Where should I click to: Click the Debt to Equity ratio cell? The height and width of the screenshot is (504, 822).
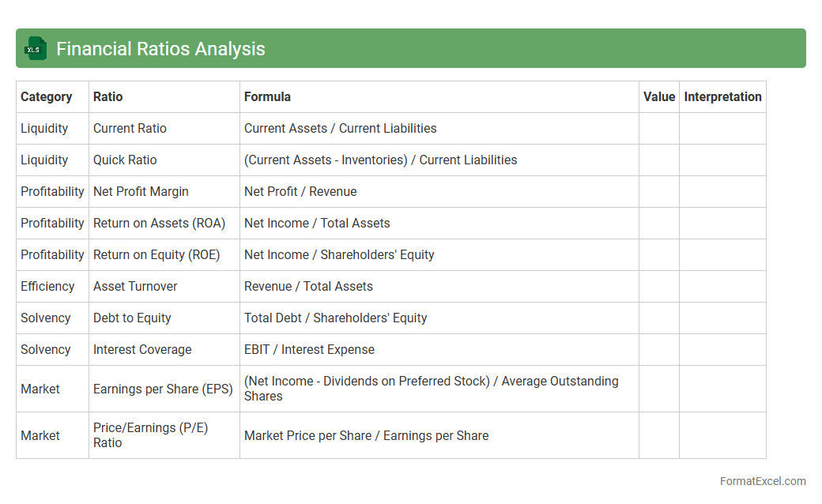tap(132, 318)
